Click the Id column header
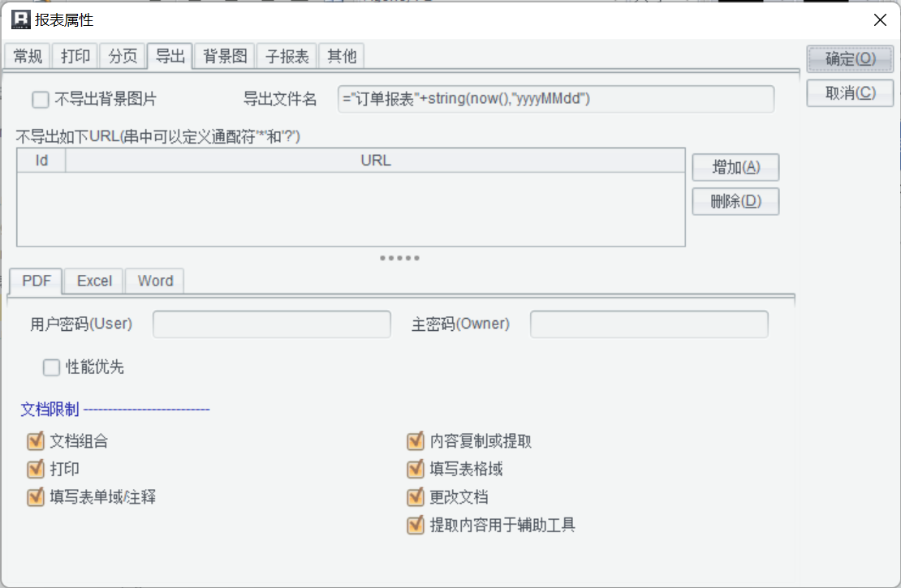901x588 pixels. (41, 161)
